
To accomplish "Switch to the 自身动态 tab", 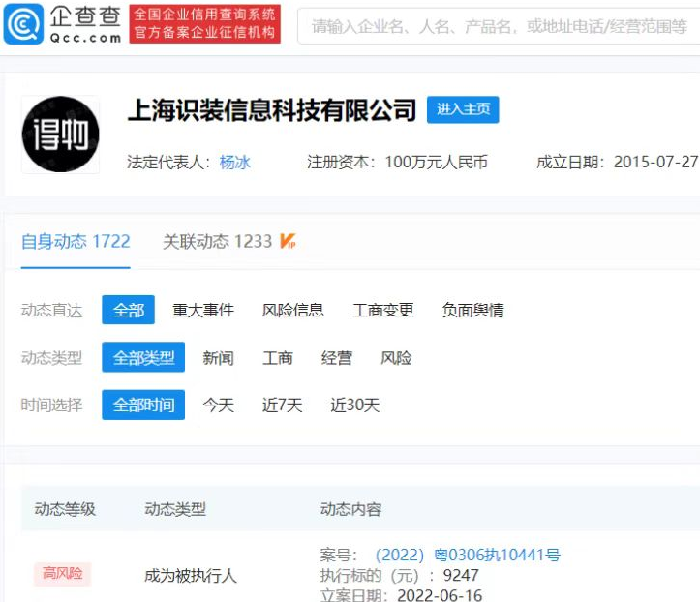I will click(x=76, y=241).
